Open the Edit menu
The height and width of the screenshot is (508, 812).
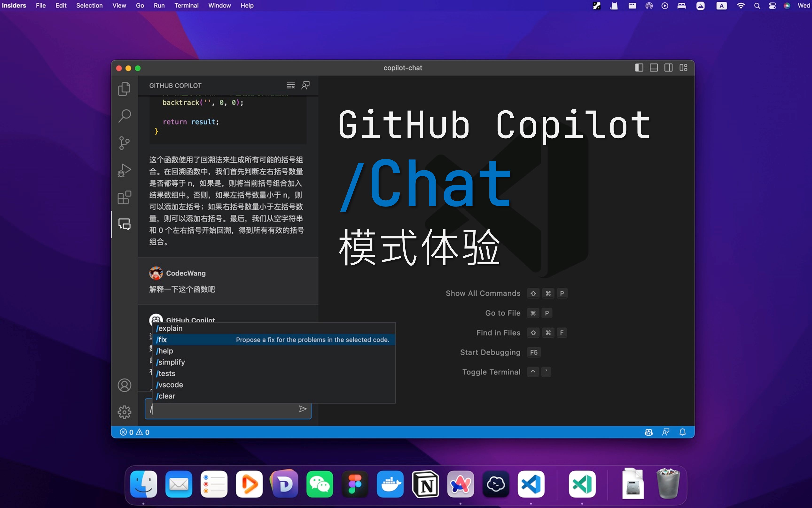[x=61, y=5]
